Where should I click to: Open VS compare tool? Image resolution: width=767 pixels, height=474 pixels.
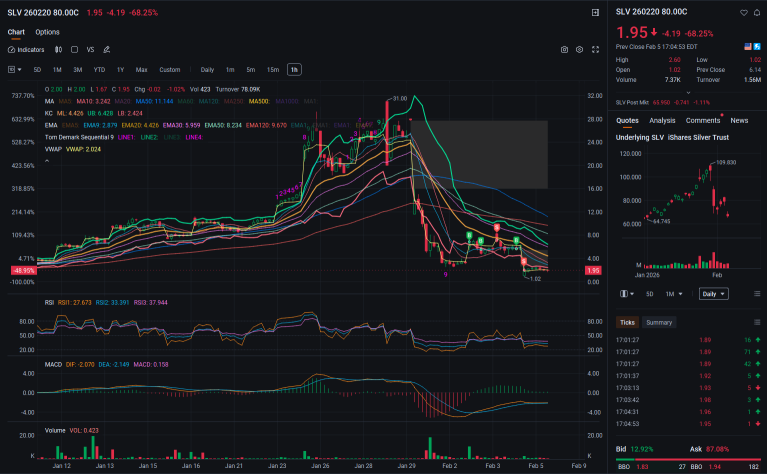90,50
